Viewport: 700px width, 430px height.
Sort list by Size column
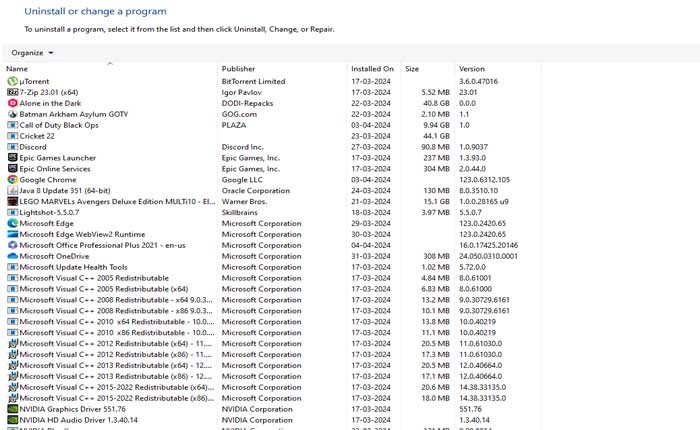(x=412, y=69)
